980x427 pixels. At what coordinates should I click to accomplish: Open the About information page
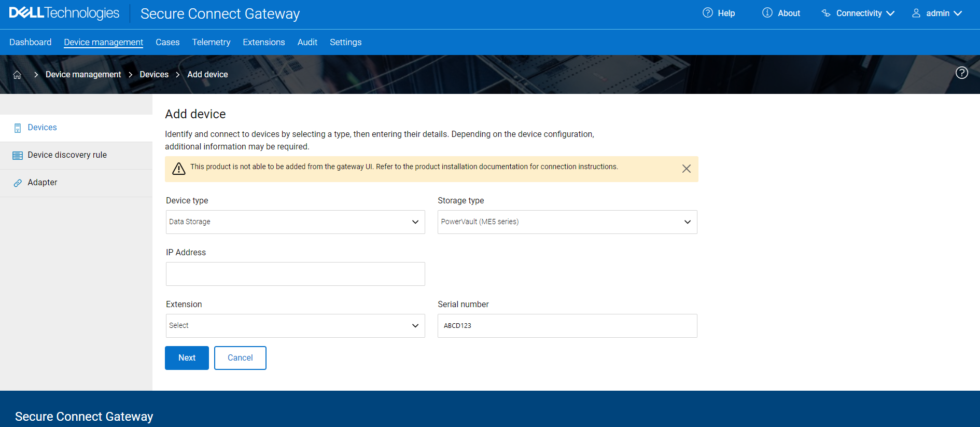tap(781, 13)
